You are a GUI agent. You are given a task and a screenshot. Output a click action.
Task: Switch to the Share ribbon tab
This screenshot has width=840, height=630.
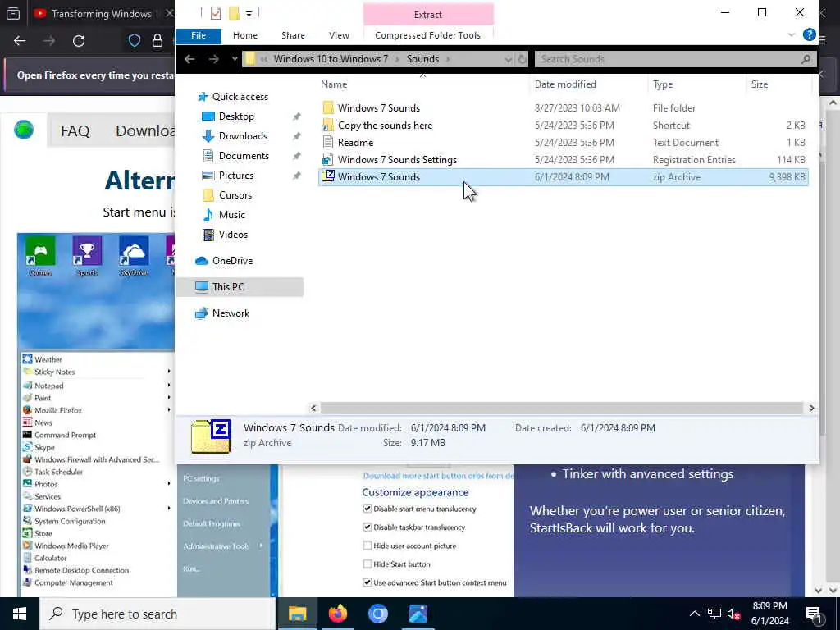click(x=293, y=35)
